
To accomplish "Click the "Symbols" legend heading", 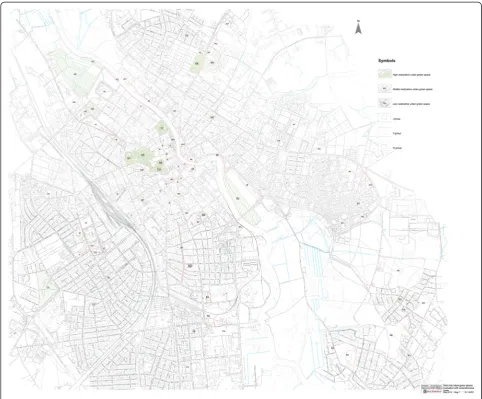I will click(387, 61).
